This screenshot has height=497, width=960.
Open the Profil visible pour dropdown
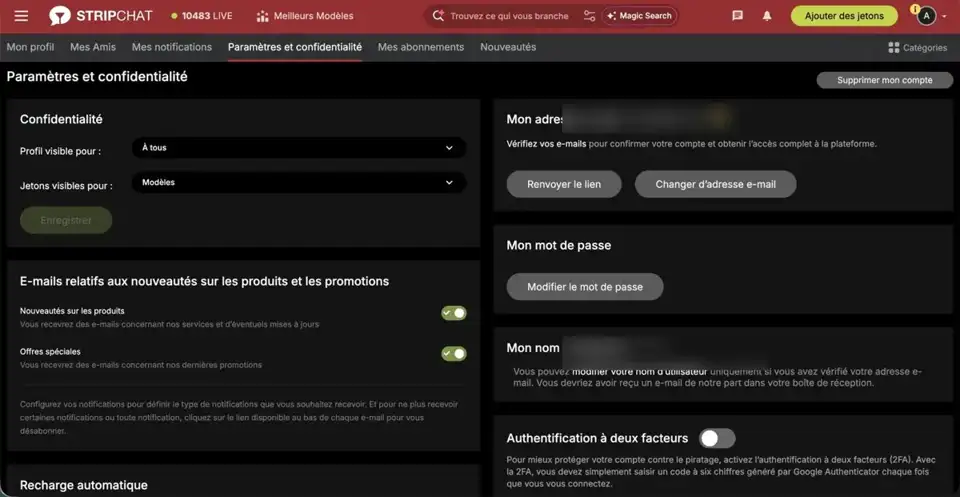pos(299,148)
